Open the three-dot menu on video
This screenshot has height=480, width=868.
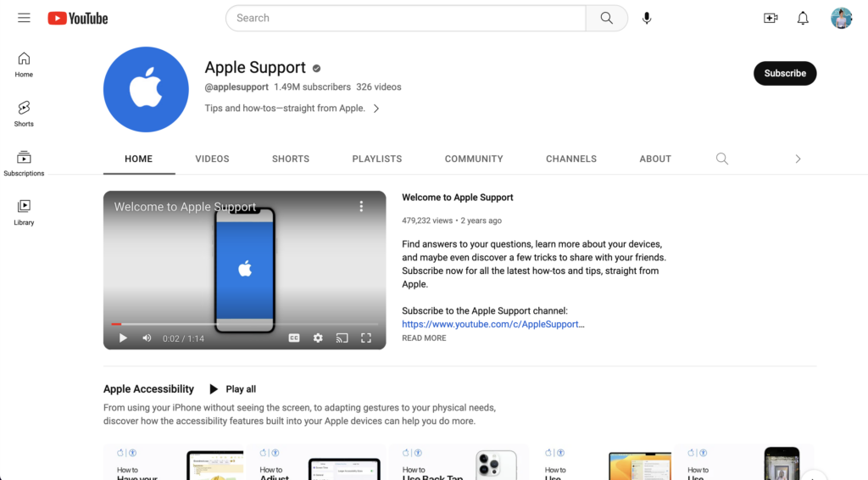click(x=361, y=206)
